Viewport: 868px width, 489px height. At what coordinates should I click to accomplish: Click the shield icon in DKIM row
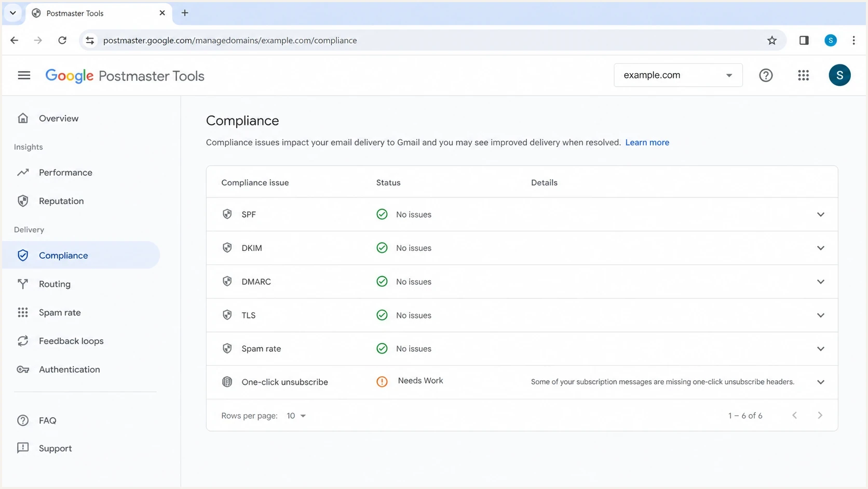tap(227, 248)
